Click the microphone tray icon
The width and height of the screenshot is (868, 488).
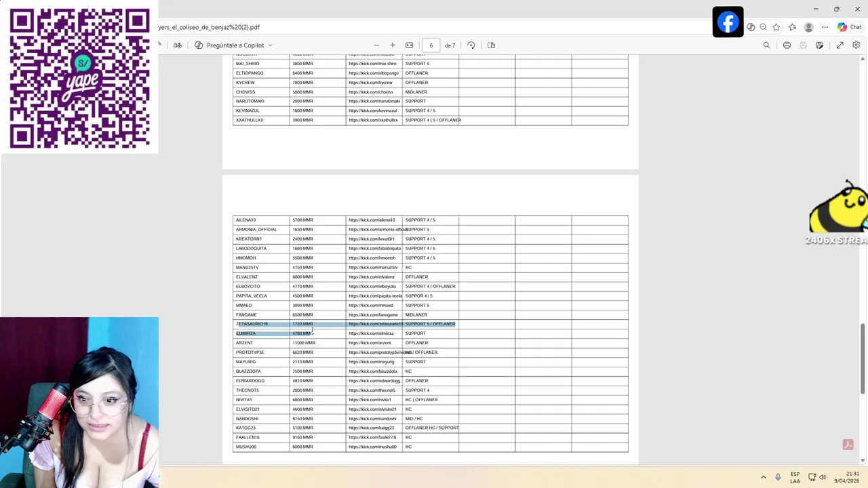point(778,477)
